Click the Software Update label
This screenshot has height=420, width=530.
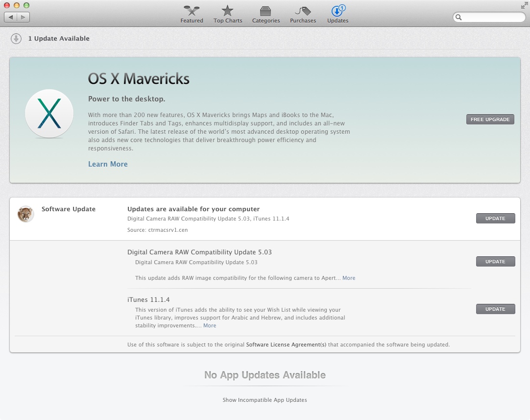click(69, 209)
